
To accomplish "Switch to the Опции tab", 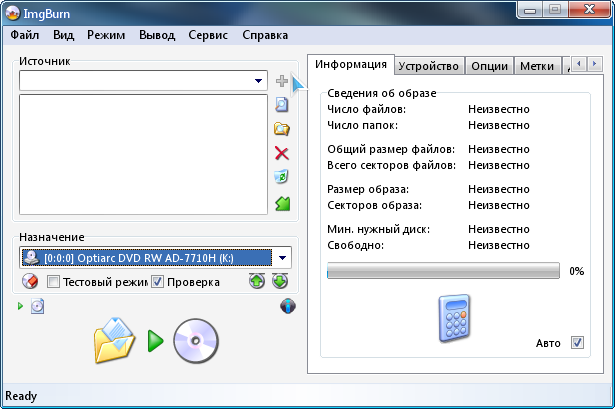I will 489,66.
